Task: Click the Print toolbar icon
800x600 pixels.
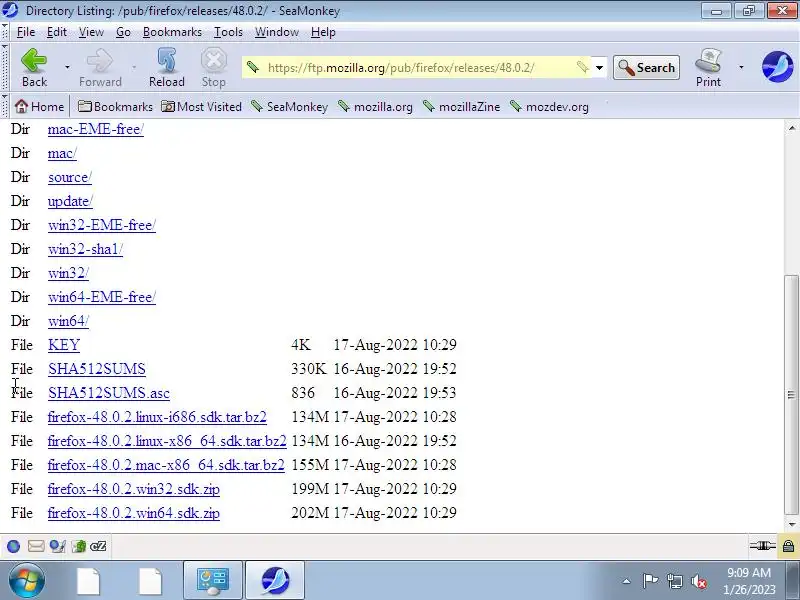Action: 708,67
